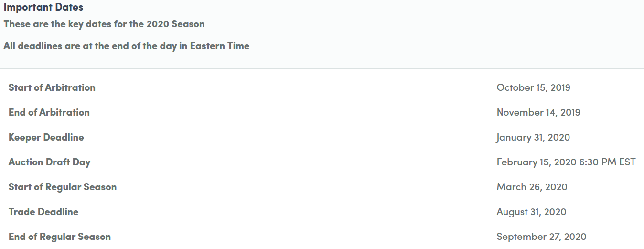Click February 15, 2020 6:30 PM EST

pyautogui.click(x=566, y=162)
